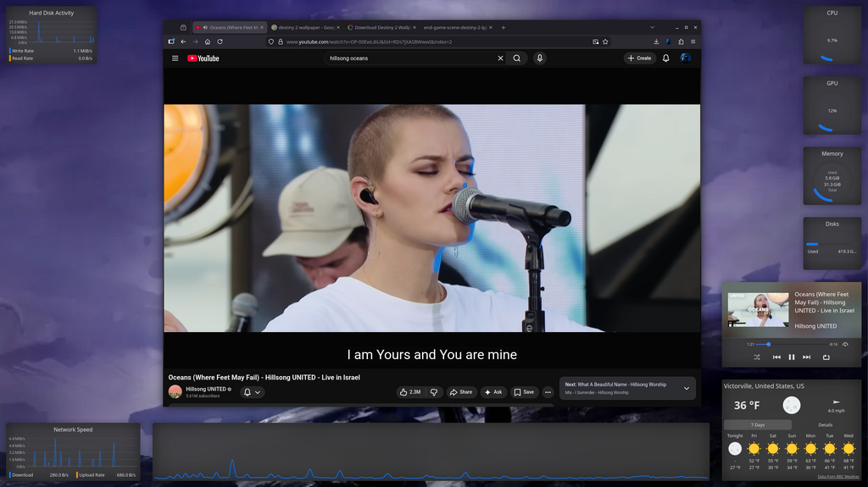Image resolution: width=868 pixels, height=487 pixels.
Task: Open the sidebar button left of Back
Action: click(171, 42)
